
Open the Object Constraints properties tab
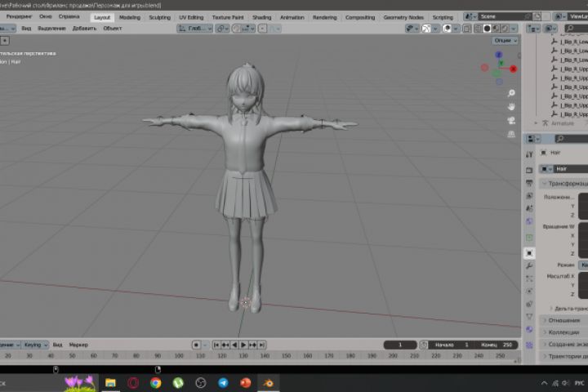tap(529, 305)
